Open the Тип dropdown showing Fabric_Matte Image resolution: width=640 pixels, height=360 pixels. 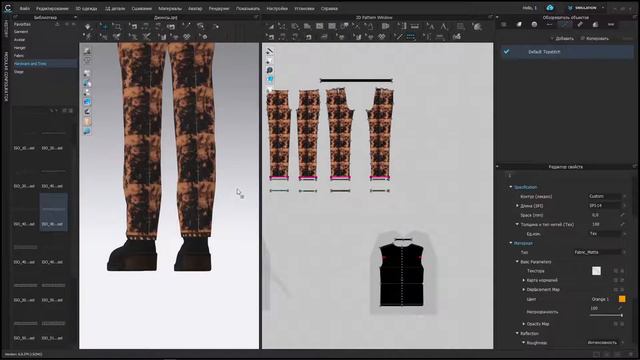600,252
